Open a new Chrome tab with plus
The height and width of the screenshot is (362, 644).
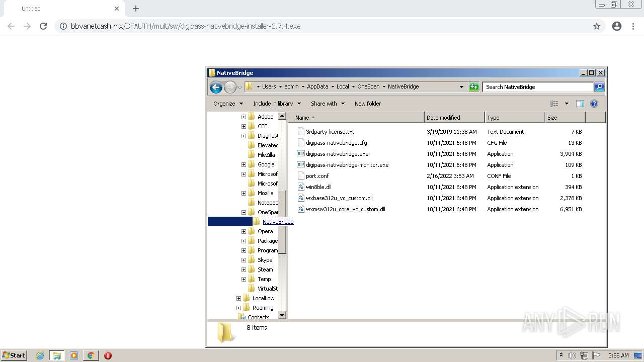[136, 9]
